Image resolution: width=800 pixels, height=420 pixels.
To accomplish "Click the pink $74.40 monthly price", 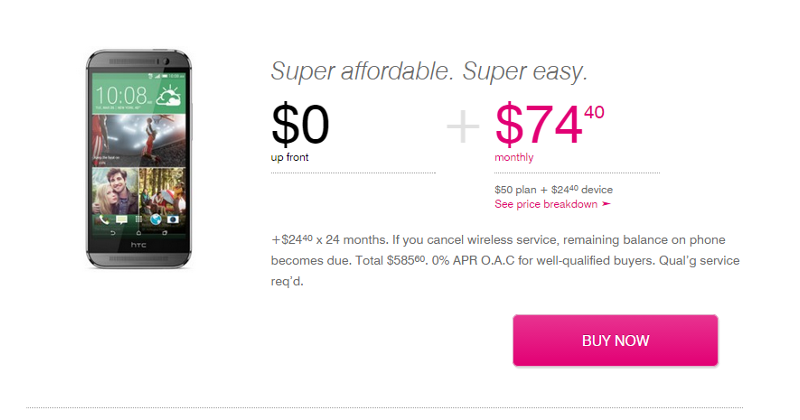I will pyautogui.click(x=549, y=132).
